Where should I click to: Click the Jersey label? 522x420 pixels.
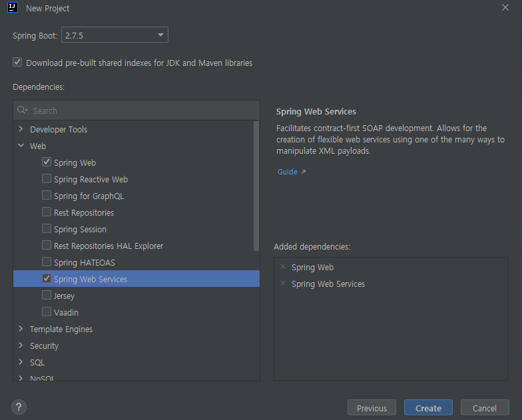click(64, 296)
